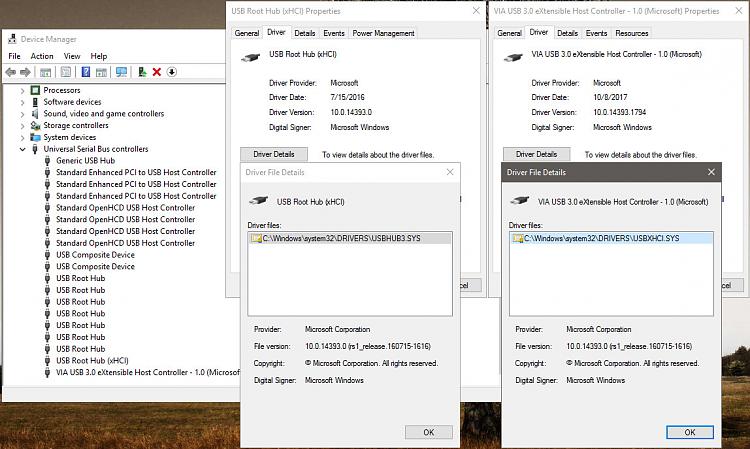Select Generic USB Hub in device tree

pos(85,161)
